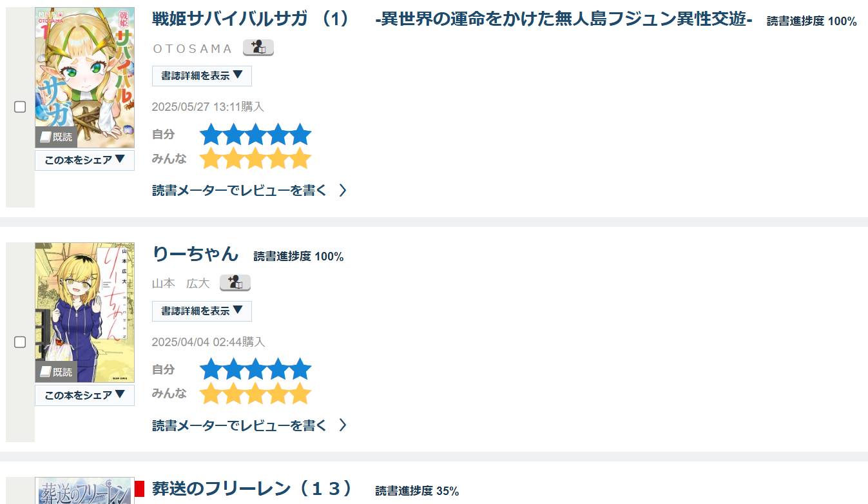
Task: Click the 既読 read badge on the りーちゃん cover
Action: pos(56,372)
